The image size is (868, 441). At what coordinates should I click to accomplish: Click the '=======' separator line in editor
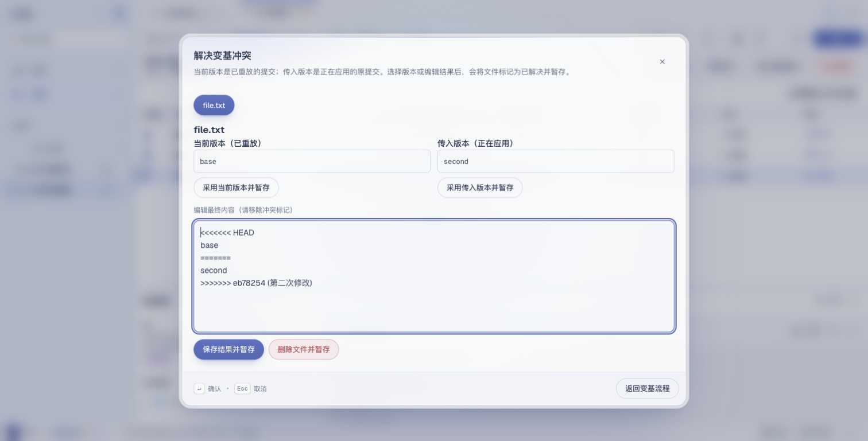(x=216, y=258)
